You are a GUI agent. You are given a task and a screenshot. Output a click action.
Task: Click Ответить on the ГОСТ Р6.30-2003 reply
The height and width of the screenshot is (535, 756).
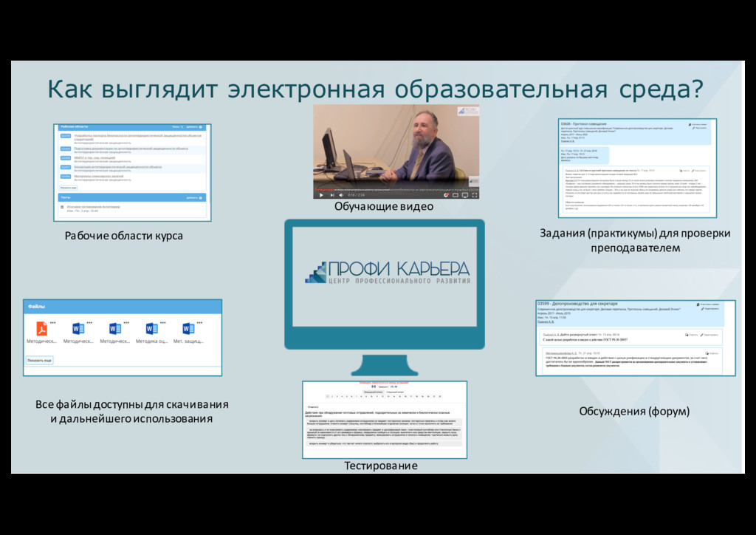coord(712,353)
